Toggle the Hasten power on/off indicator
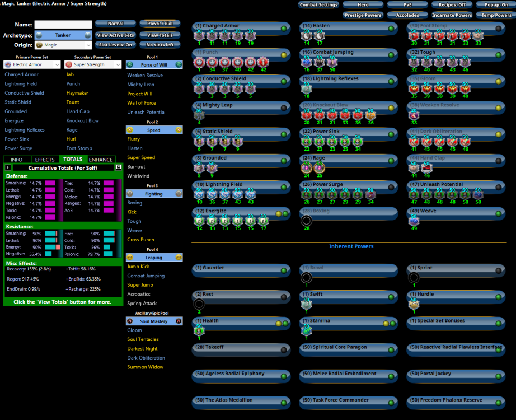Image resolution: width=516 pixels, height=420 pixels. click(391, 29)
